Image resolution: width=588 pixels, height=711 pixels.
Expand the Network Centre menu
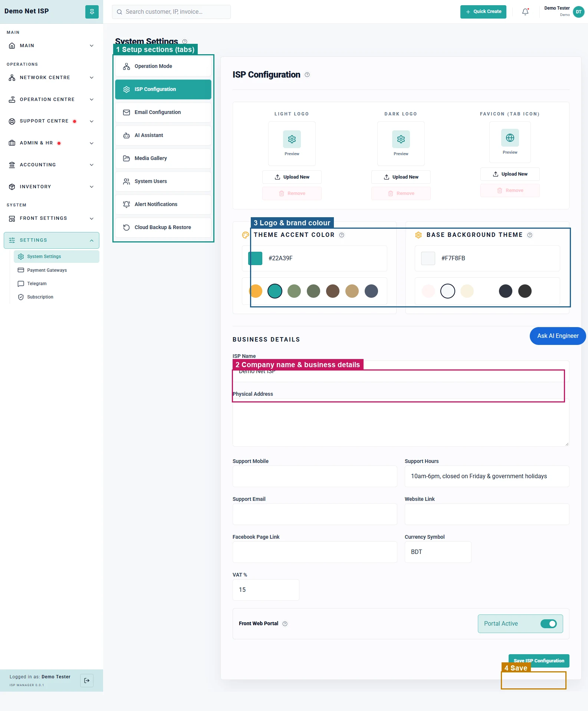52,78
